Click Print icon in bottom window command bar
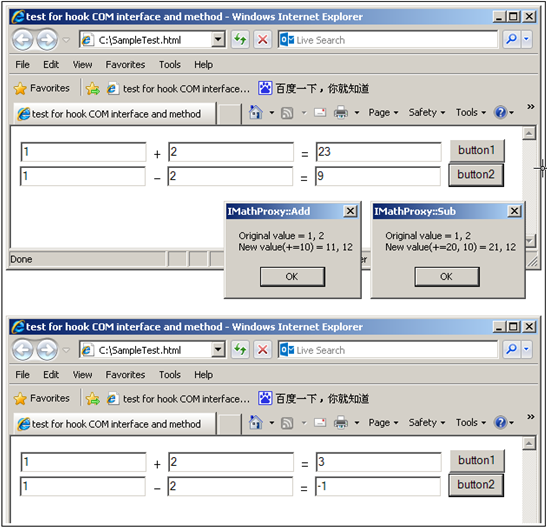Screen dimensions: 547x528 [341, 423]
